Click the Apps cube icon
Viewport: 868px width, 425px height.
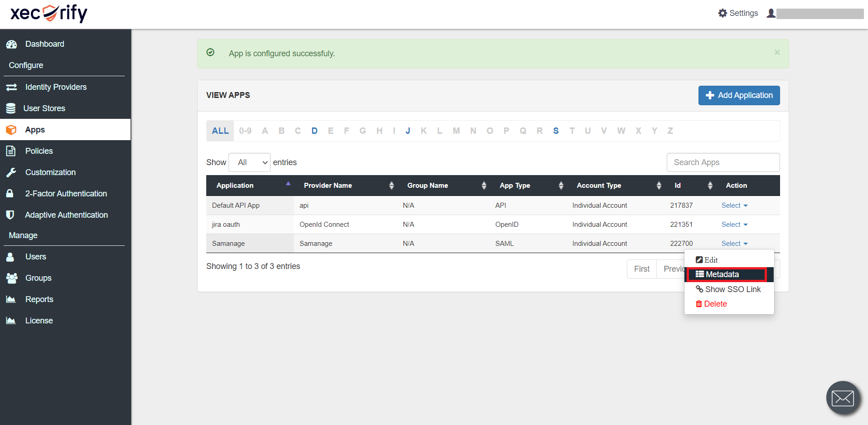(x=11, y=130)
